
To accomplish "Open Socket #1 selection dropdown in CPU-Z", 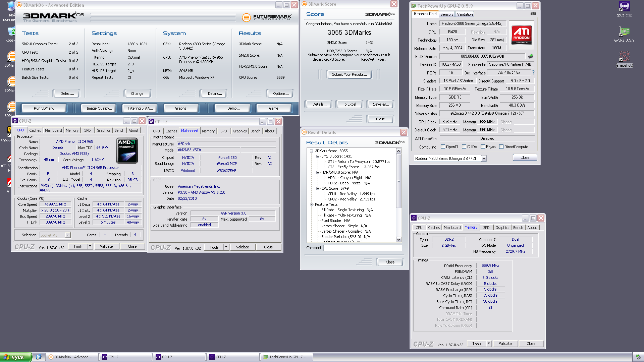I will 68,235.
